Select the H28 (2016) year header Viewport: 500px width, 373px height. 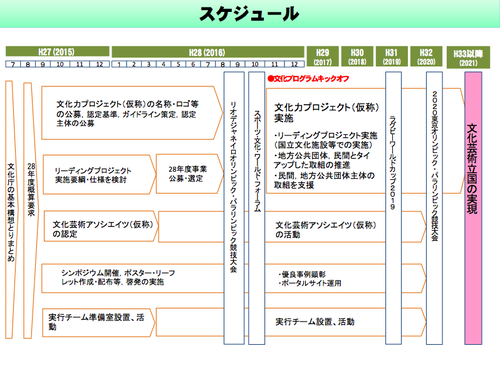click(208, 52)
